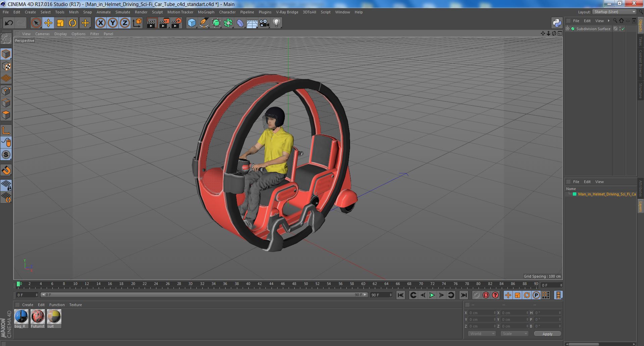This screenshot has width=644, height=346.
Task: Toggle viewport Solo mode
Action: click(6, 155)
